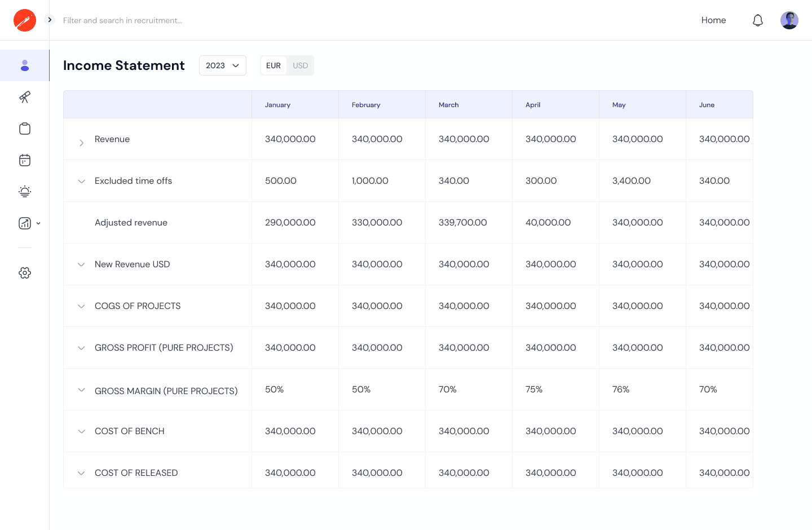Open the 2023 year selector
Image resolution: width=812 pixels, height=530 pixels.
[222, 65]
